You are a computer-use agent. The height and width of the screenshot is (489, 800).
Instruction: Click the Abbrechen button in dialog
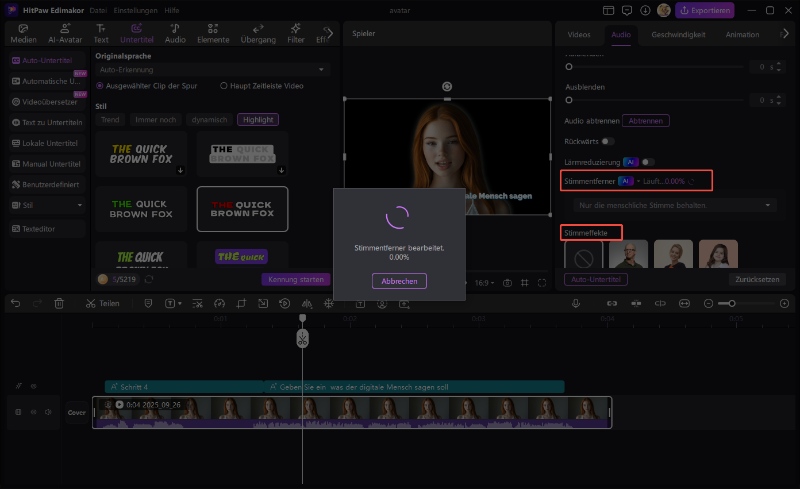[399, 281]
